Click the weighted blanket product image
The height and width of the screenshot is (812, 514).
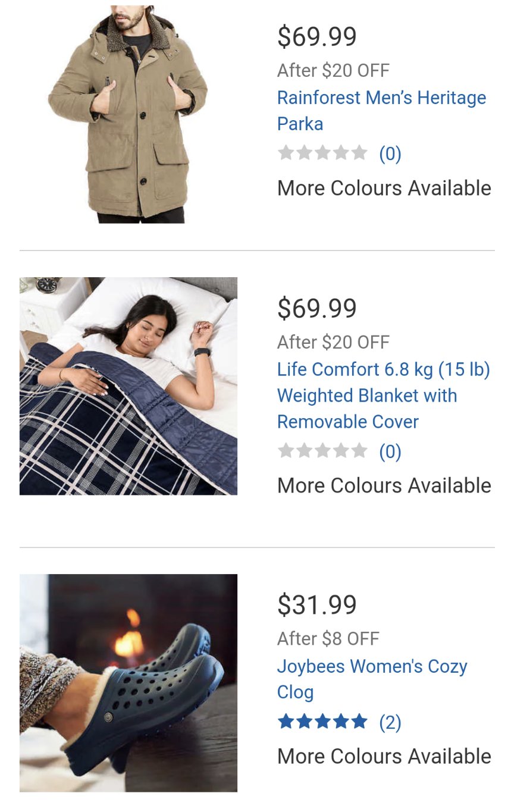pyautogui.click(x=128, y=386)
